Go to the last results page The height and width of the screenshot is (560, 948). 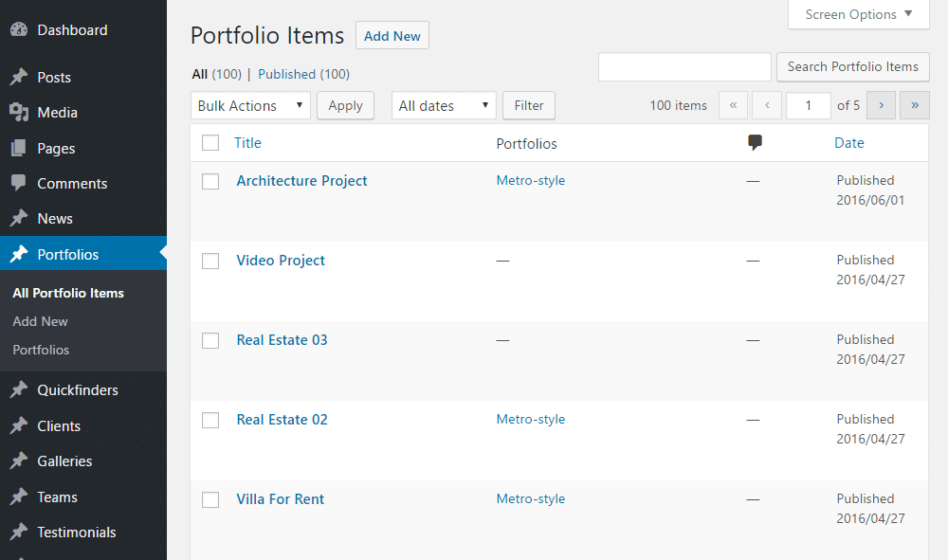tap(913, 105)
